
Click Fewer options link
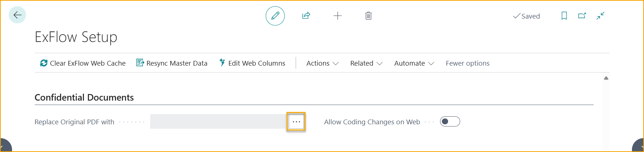(467, 63)
